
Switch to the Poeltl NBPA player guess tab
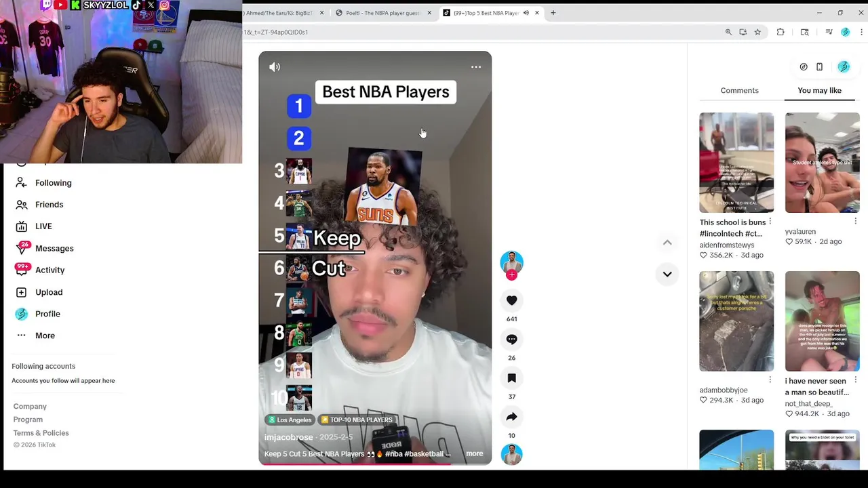pyautogui.click(x=382, y=13)
